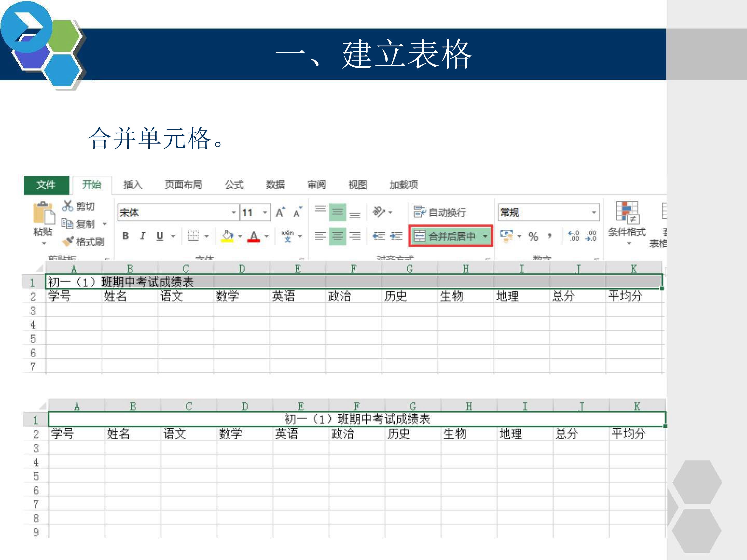Click the Format Painter brush icon
Screen dimensions: 747x560
(68, 241)
